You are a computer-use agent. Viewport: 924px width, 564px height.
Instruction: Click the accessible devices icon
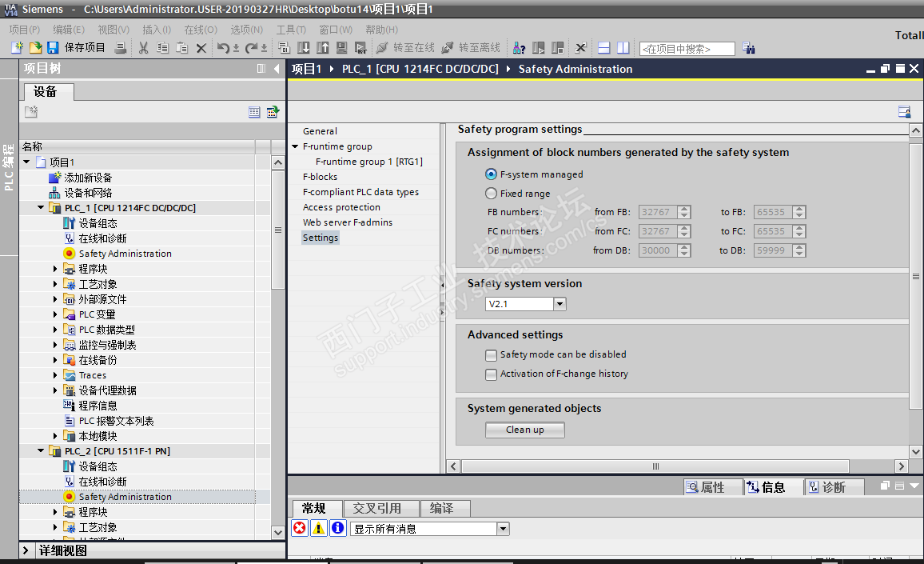tap(520, 48)
